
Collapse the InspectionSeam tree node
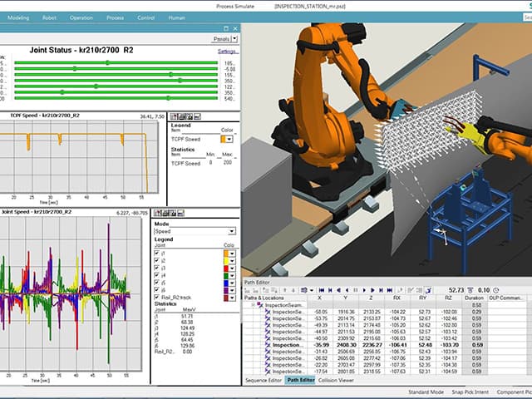click(254, 305)
